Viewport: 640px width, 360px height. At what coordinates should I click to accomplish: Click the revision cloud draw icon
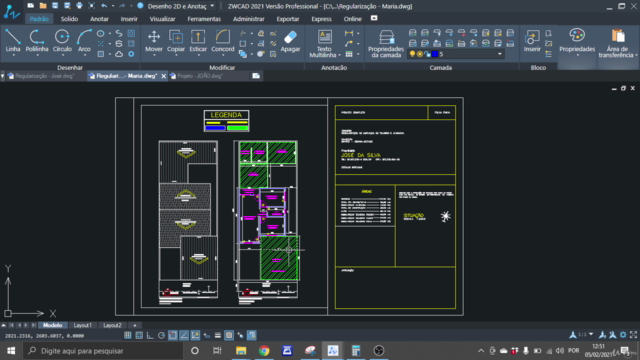tap(119, 54)
